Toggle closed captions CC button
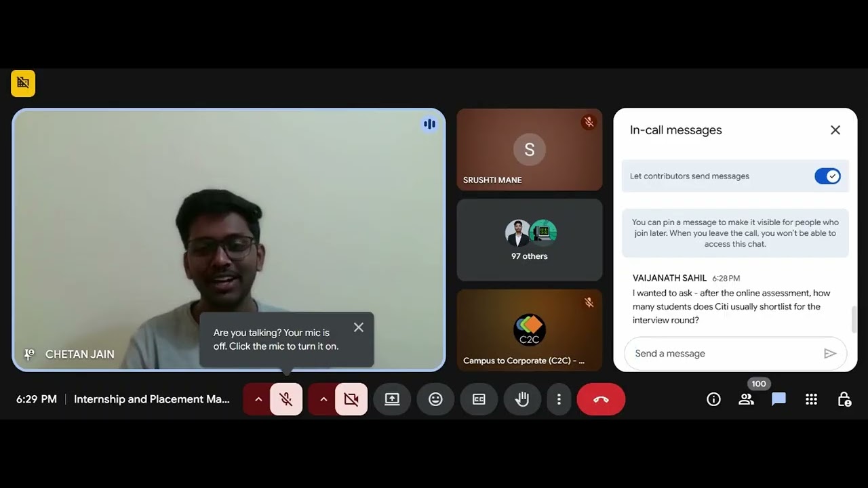868x488 pixels. click(x=479, y=399)
